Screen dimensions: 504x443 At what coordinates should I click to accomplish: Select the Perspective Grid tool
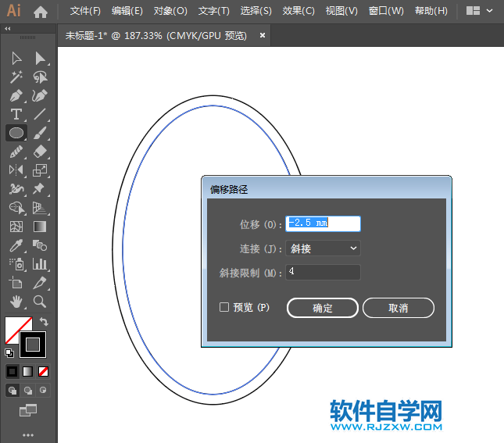click(40, 208)
